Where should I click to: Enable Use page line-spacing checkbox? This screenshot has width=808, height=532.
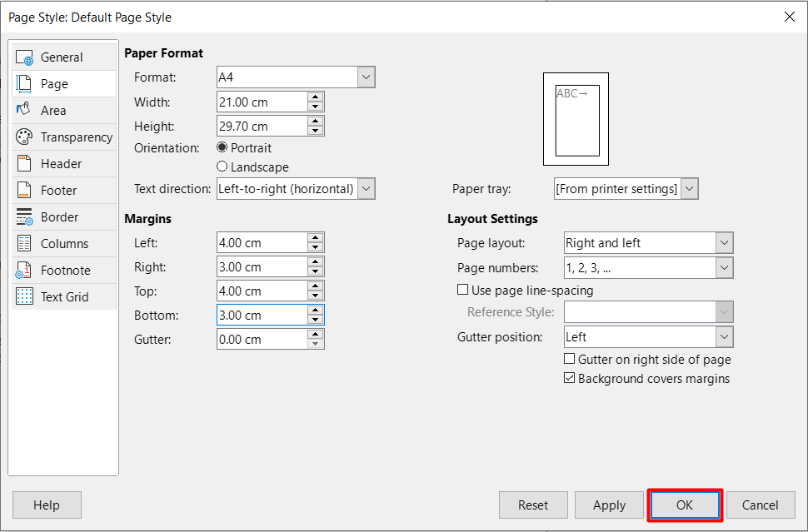tap(463, 291)
